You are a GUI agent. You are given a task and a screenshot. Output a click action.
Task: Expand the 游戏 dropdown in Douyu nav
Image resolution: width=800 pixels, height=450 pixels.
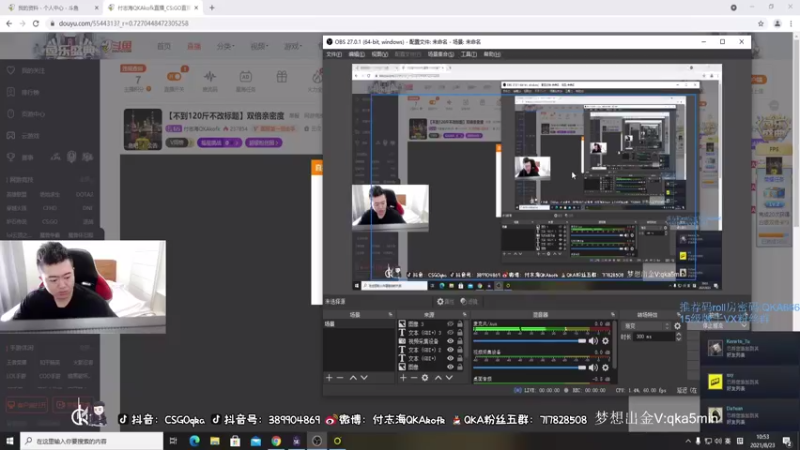pyautogui.click(x=293, y=46)
